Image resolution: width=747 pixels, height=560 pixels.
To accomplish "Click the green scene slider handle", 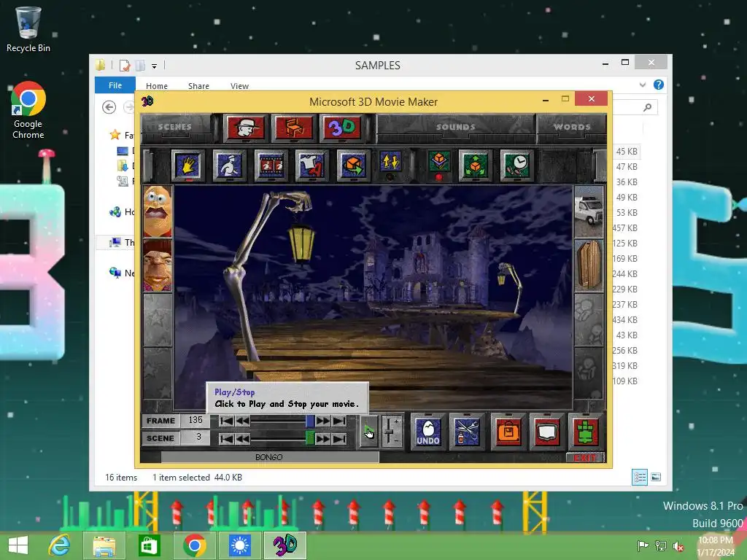I will 309,438.
